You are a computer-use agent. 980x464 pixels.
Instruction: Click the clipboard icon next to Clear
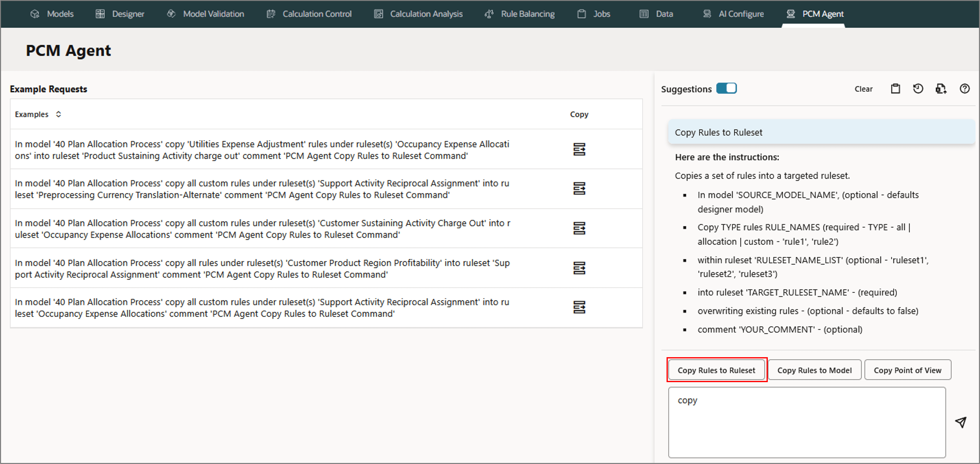pyautogui.click(x=895, y=89)
